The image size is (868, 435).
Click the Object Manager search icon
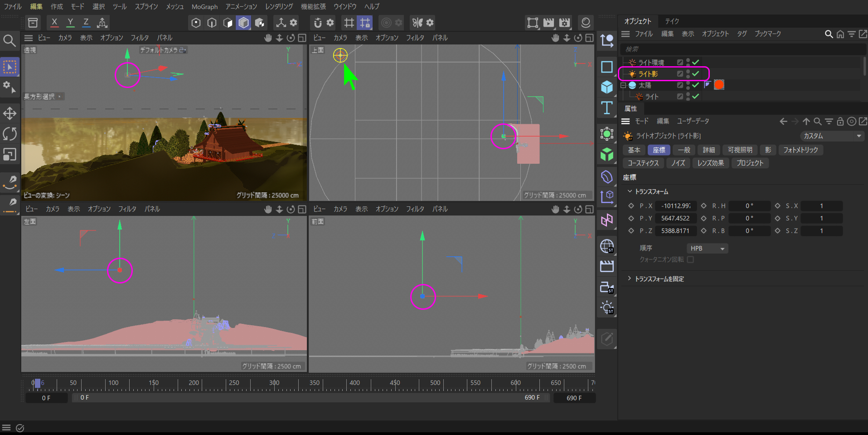[x=829, y=34]
